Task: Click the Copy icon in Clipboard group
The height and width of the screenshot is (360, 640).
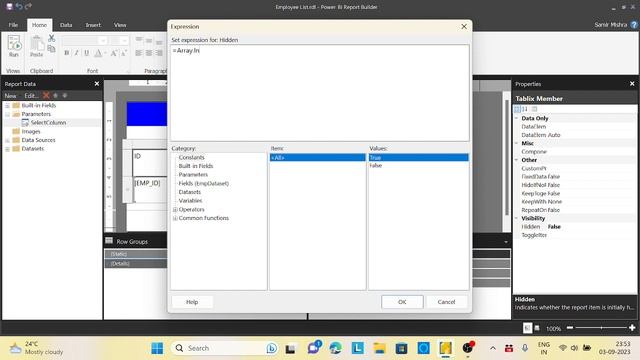Action: [x=51, y=49]
